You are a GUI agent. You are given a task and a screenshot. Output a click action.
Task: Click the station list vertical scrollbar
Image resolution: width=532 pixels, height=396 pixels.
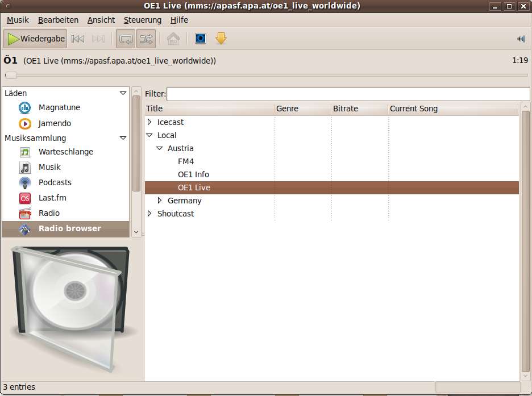click(x=525, y=241)
